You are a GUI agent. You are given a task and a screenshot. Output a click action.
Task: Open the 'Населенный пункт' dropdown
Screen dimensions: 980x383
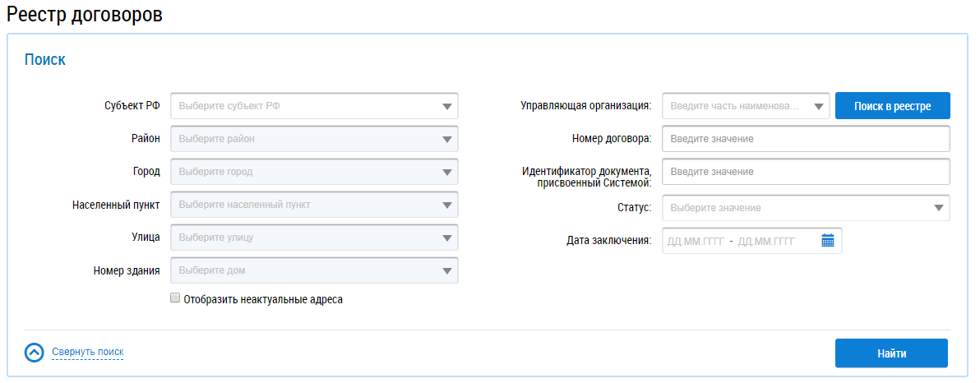point(314,205)
